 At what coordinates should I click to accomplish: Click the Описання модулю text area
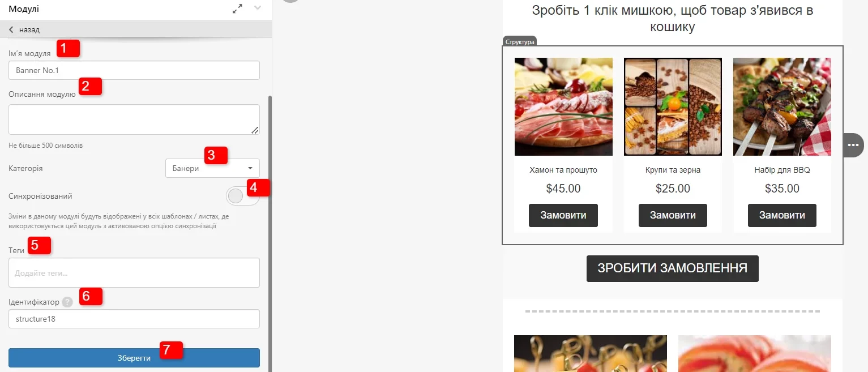pos(134,119)
